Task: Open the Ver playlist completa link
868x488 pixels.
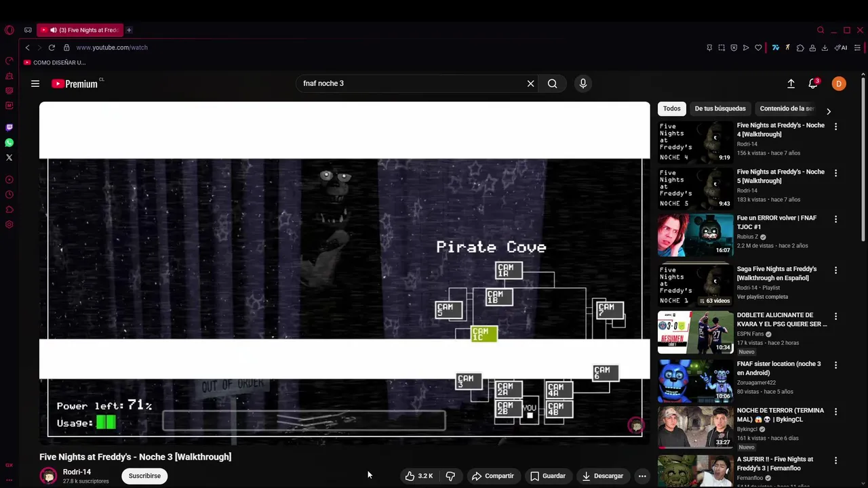Action: tap(762, 297)
